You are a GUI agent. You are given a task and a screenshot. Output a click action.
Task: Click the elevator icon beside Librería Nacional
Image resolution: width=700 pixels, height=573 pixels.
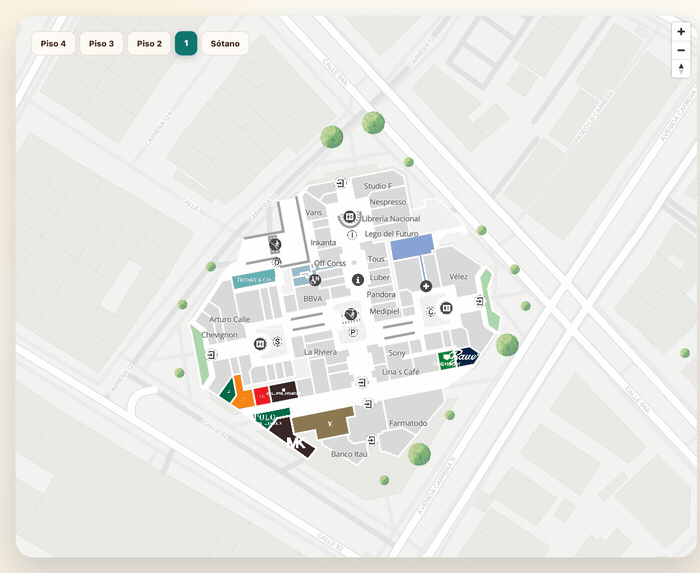(350, 216)
